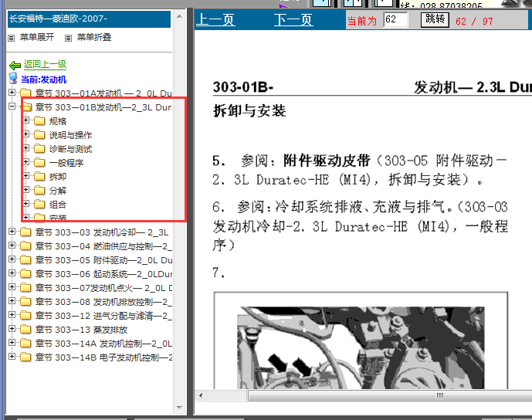Go to next page via 下一页
The width and height of the screenshot is (532, 420).
(293, 19)
